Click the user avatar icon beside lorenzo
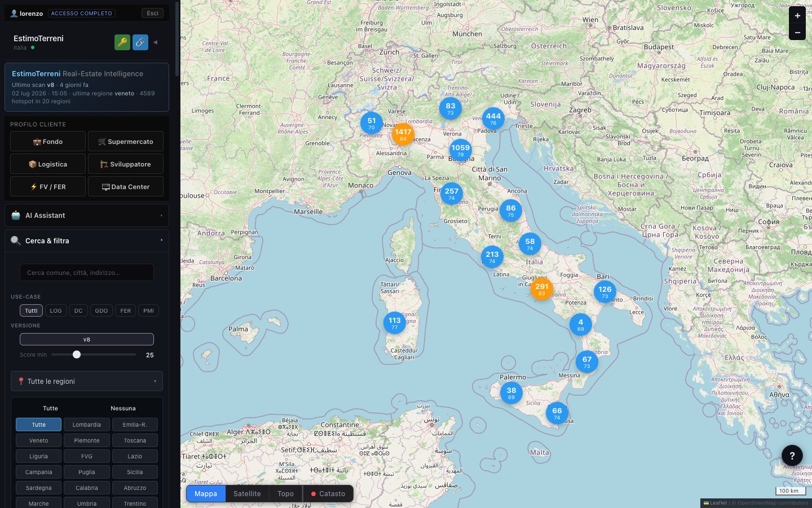The height and width of the screenshot is (508, 812). (x=14, y=13)
